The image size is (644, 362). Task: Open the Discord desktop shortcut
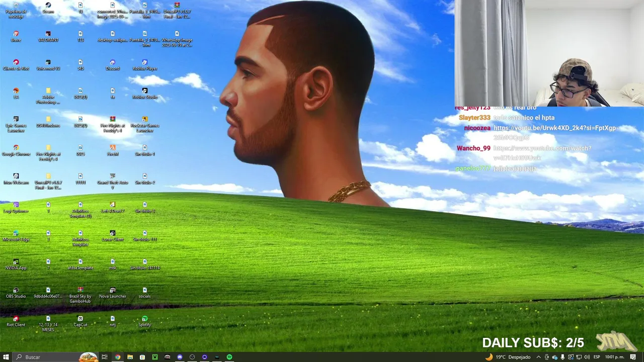(112, 65)
